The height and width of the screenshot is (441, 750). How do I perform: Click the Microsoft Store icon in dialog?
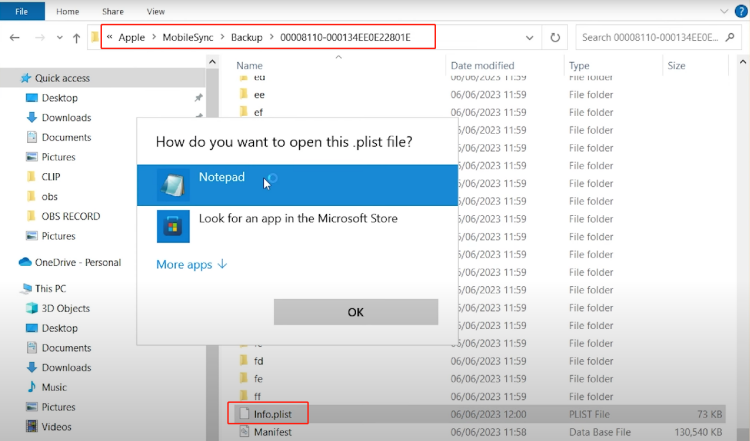[x=173, y=226]
